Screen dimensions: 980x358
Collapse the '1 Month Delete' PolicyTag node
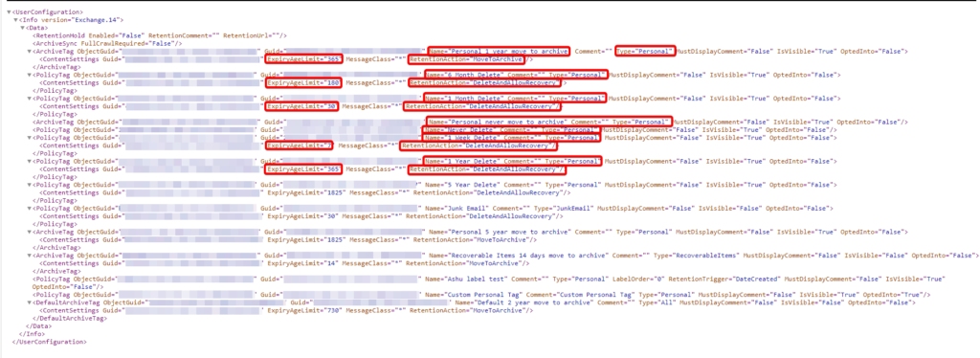click(x=30, y=99)
